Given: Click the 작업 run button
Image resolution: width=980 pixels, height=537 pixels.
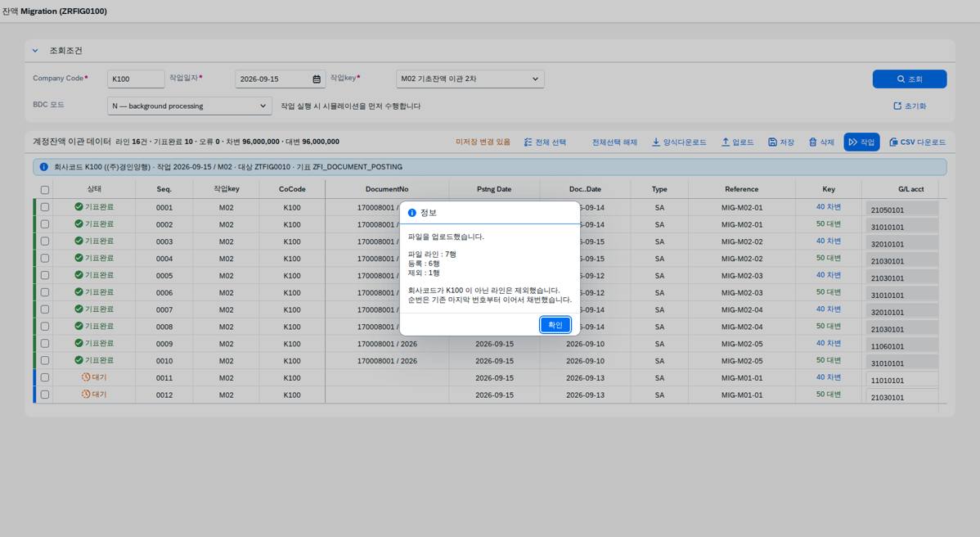Looking at the screenshot, I should (x=861, y=142).
